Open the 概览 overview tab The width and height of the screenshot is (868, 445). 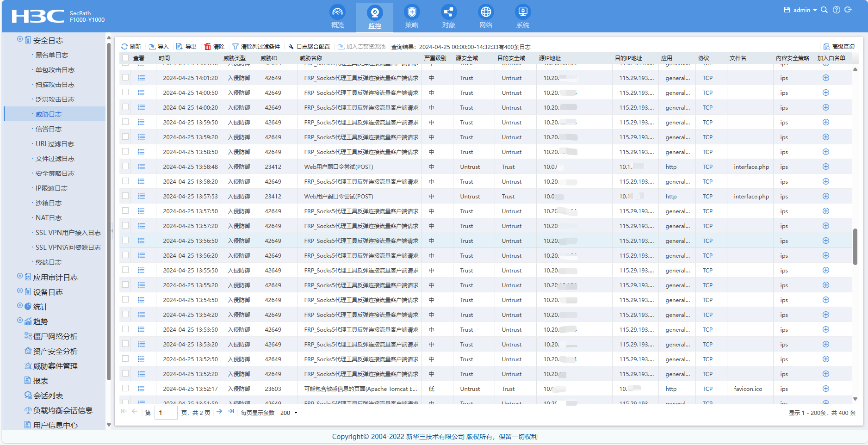[338, 17]
